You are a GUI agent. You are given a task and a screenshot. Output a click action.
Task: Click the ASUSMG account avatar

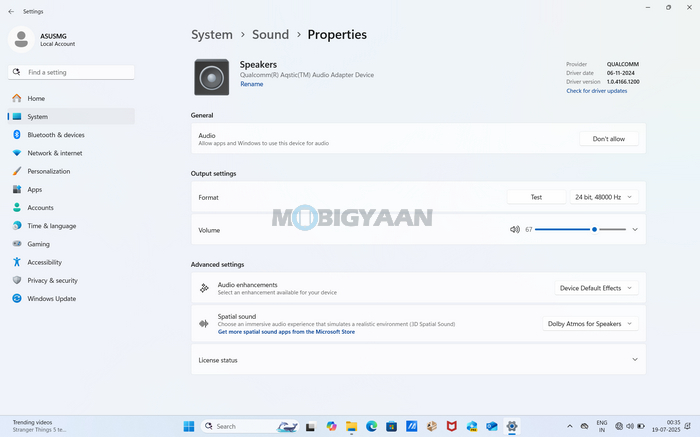click(x=21, y=39)
